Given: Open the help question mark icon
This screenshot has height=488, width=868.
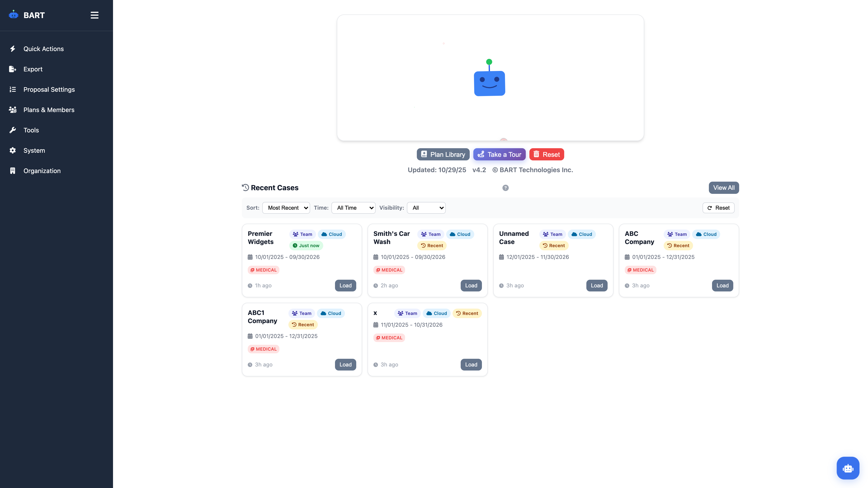Looking at the screenshot, I should click(505, 188).
